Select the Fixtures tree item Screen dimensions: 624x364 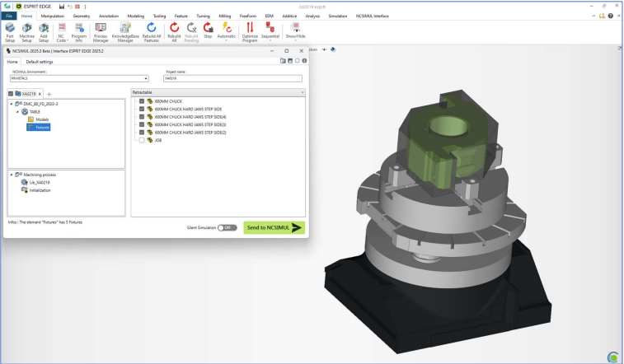(39, 127)
